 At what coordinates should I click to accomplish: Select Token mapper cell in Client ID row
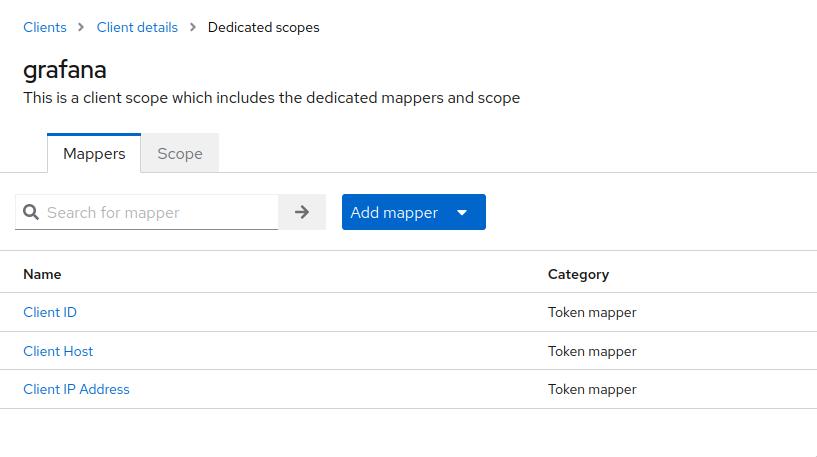click(x=592, y=312)
